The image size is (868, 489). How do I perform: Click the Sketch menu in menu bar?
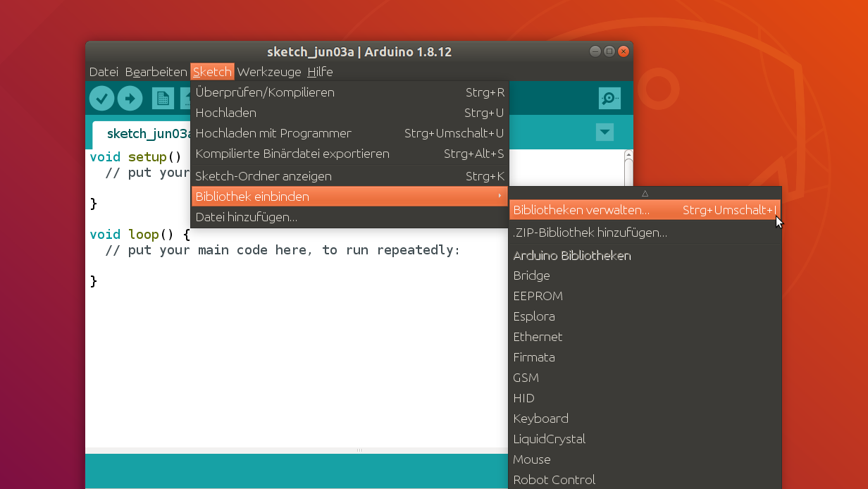212,72
